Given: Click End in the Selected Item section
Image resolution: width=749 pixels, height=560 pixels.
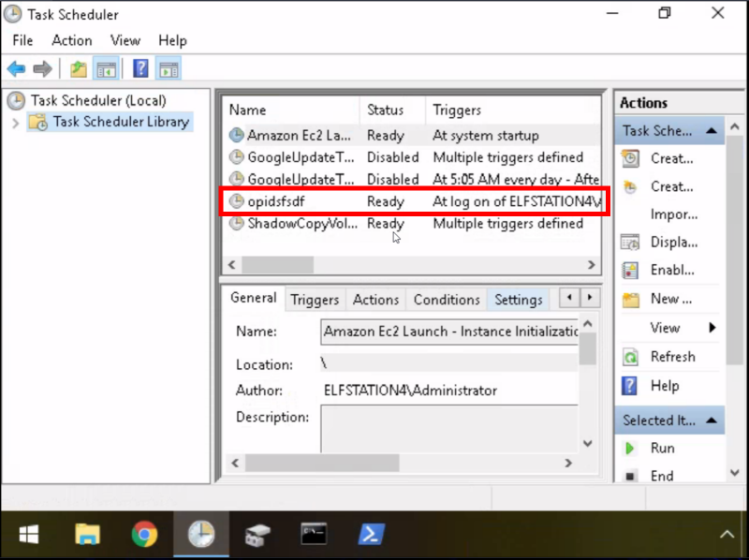Looking at the screenshot, I should 661,476.
